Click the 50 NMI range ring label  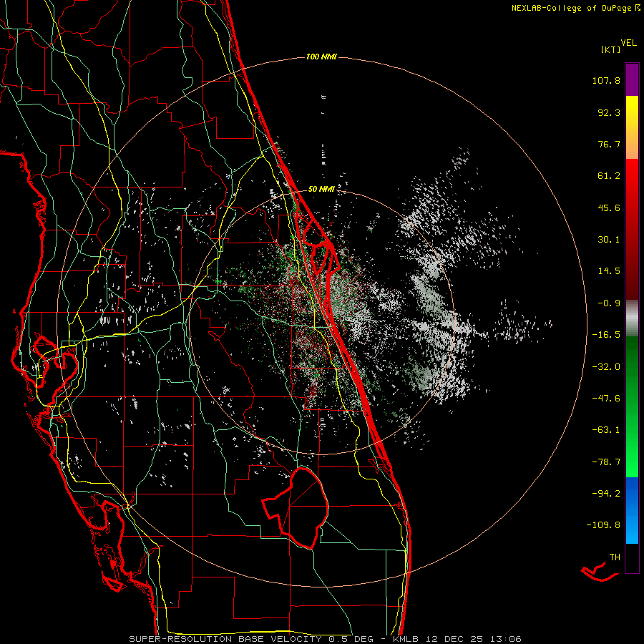click(x=321, y=189)
